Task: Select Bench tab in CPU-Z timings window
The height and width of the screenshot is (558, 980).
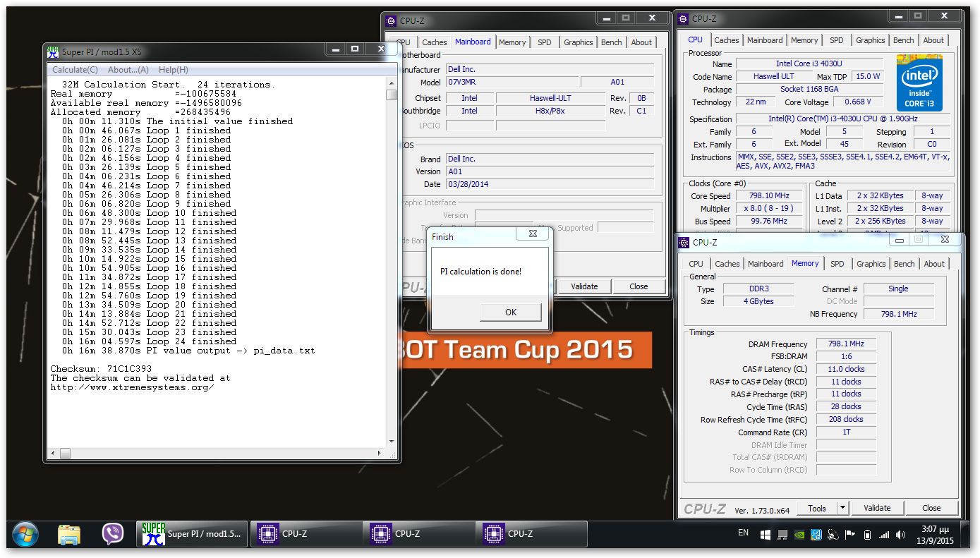Action: 905,264
